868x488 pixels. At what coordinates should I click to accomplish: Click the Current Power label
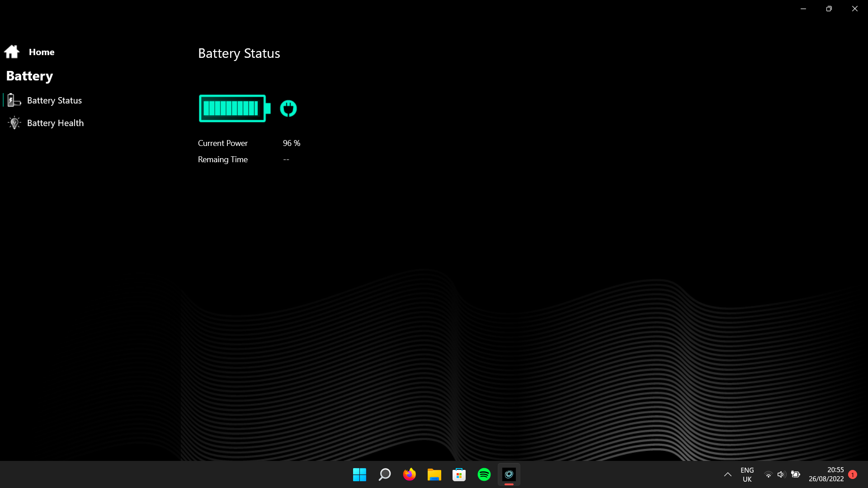[x=223, y=143]
